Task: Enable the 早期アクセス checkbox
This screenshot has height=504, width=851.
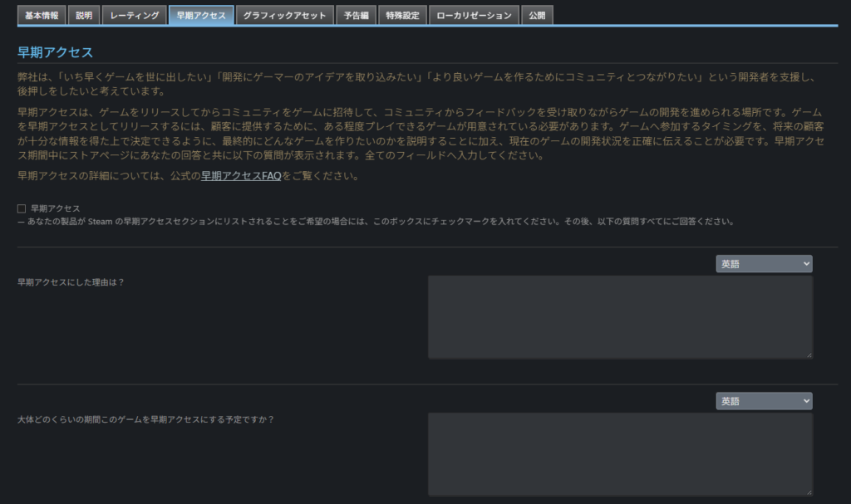Action: point(22,208)
